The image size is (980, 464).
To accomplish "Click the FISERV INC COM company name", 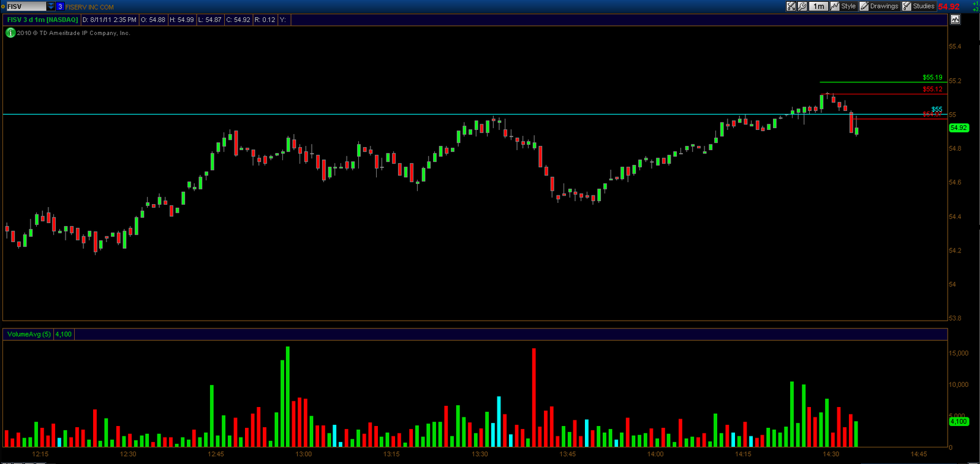I will pos(89,7).
